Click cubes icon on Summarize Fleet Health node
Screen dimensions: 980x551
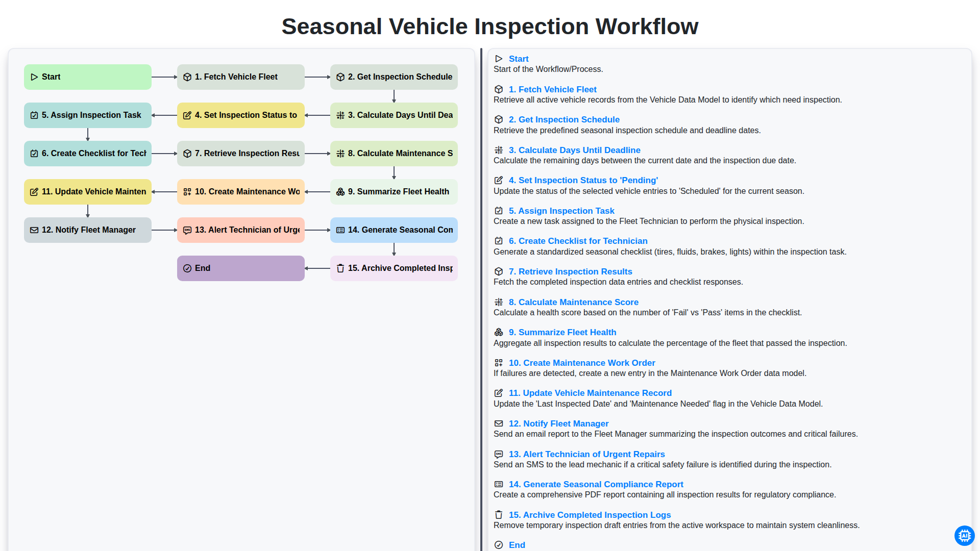340,192
